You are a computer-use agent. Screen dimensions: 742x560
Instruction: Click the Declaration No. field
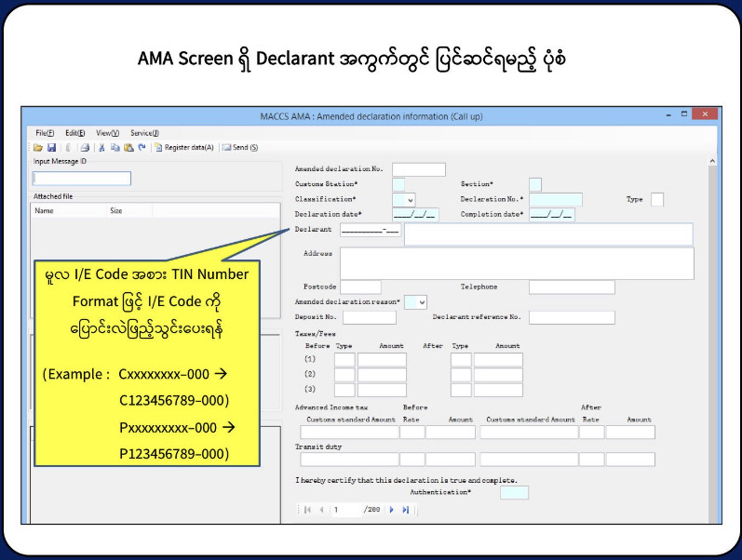point(556,200)
